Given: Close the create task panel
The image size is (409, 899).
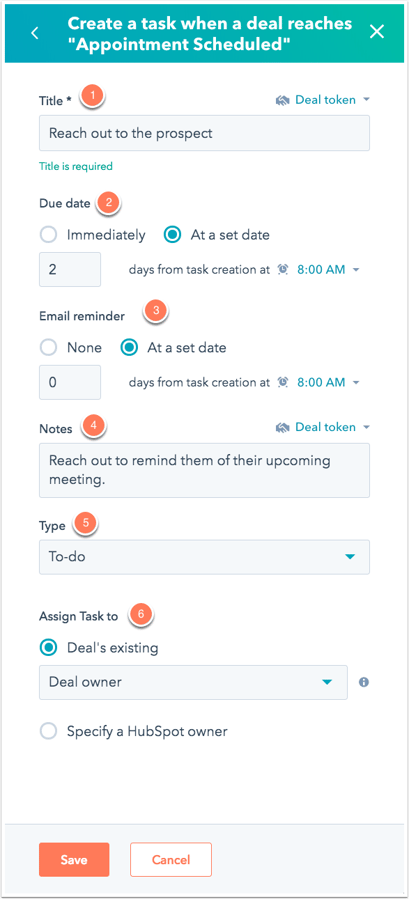Looking at the screenshot, I should pyautogui.click(x=376, y=32).
